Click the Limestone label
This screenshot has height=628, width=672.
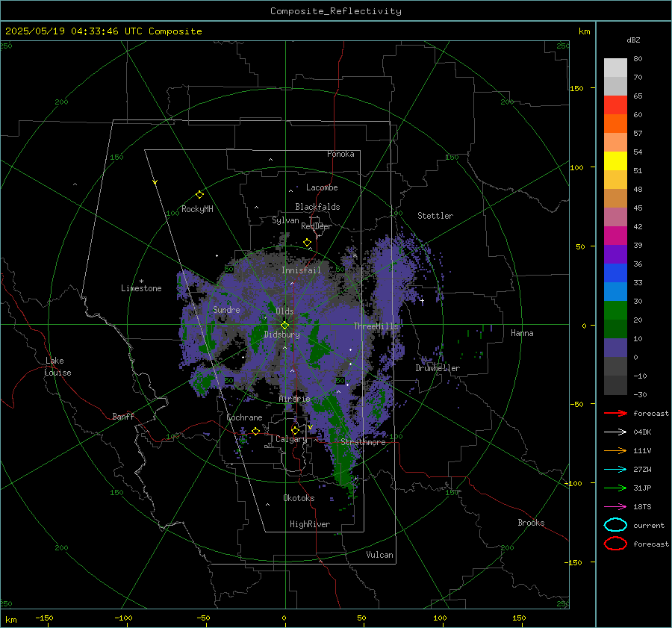[x=141, y=288]
